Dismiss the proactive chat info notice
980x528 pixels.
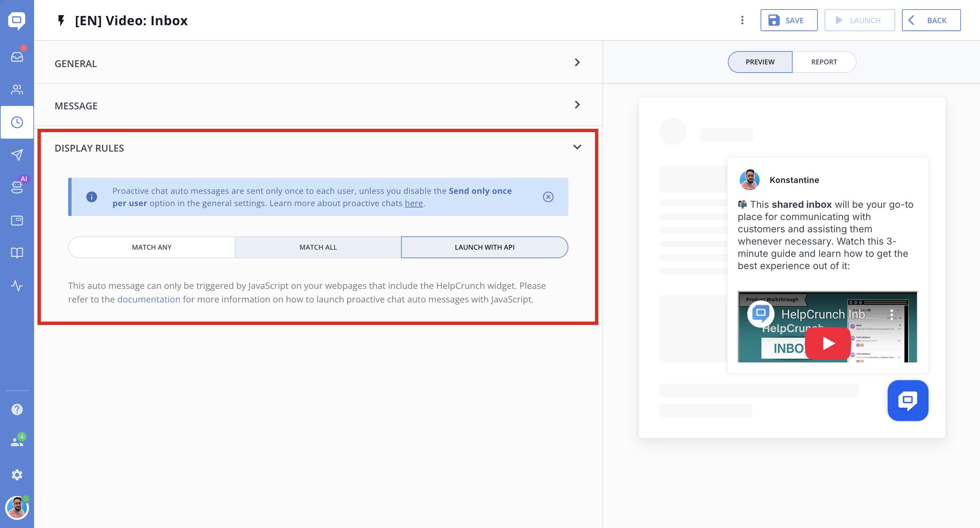coord(548,197)
